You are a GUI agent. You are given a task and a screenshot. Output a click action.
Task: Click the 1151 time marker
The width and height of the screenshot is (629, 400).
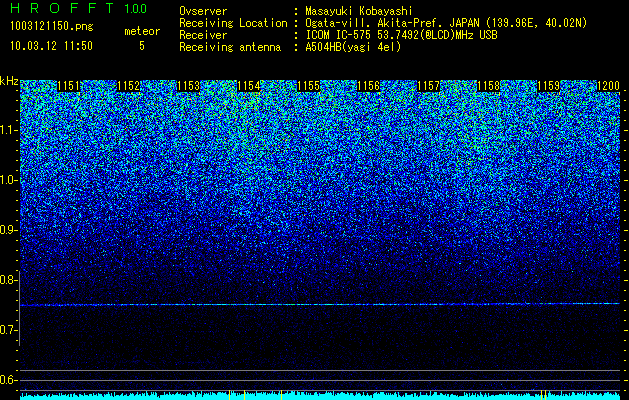click(x=69, y=86)
